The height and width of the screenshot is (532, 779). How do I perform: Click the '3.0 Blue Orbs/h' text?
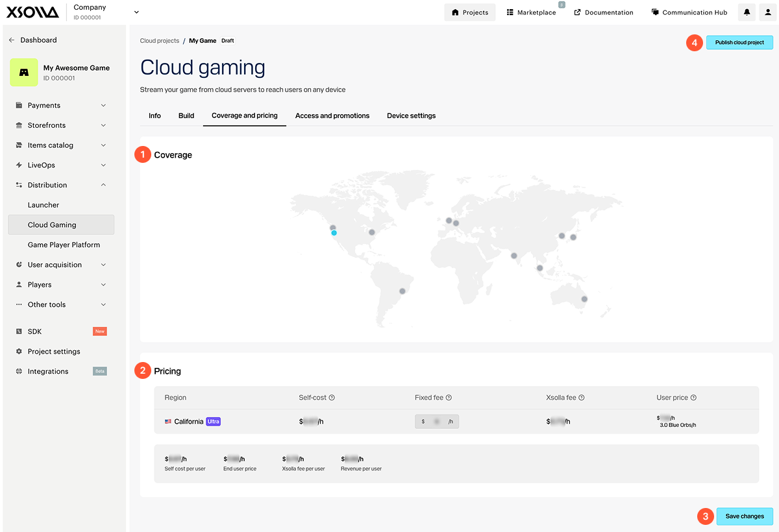(x=679, y=426)
